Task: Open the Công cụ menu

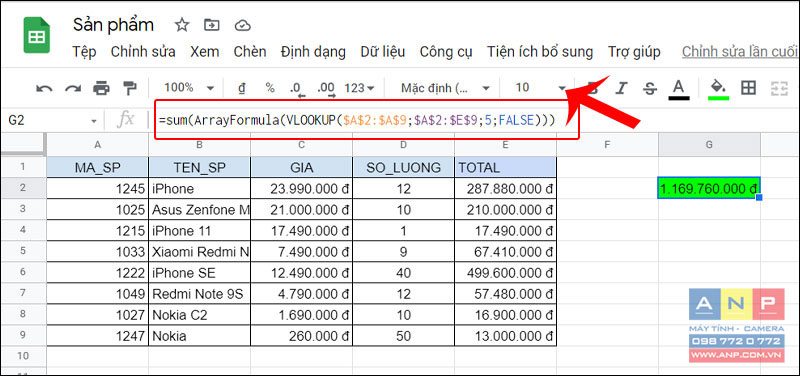Action: point(446,52)
